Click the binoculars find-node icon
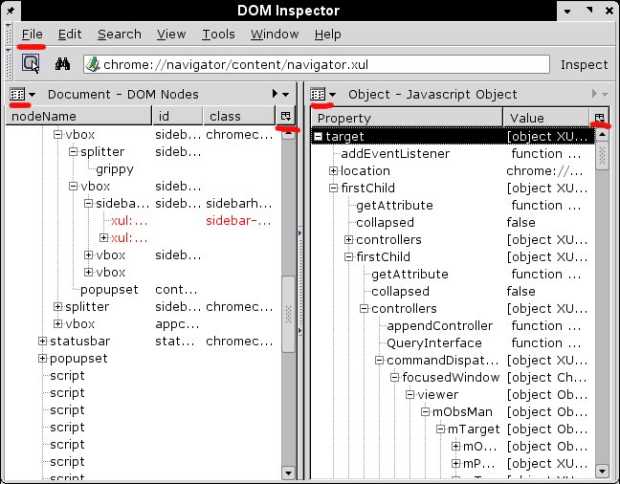The width and height of the screenshot is (620, 484). tap(62, 64)
